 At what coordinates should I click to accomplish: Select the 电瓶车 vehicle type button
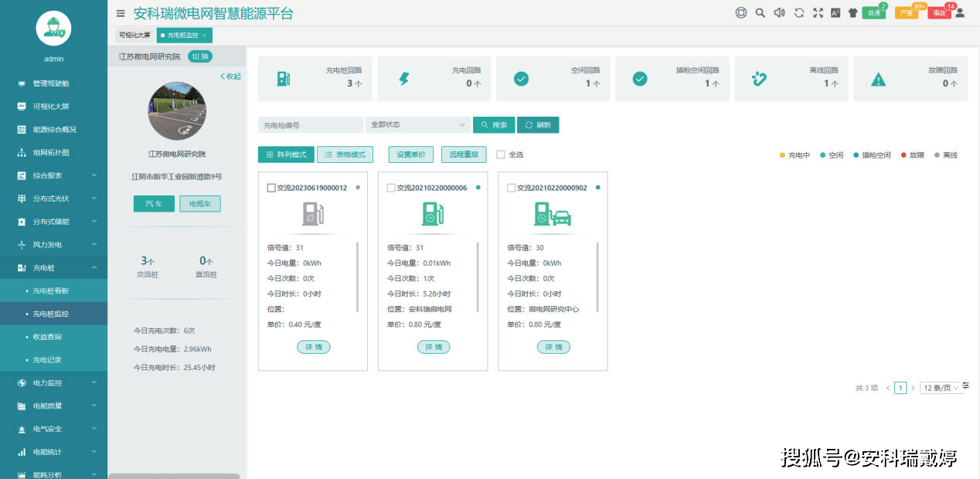pos(200,204)
